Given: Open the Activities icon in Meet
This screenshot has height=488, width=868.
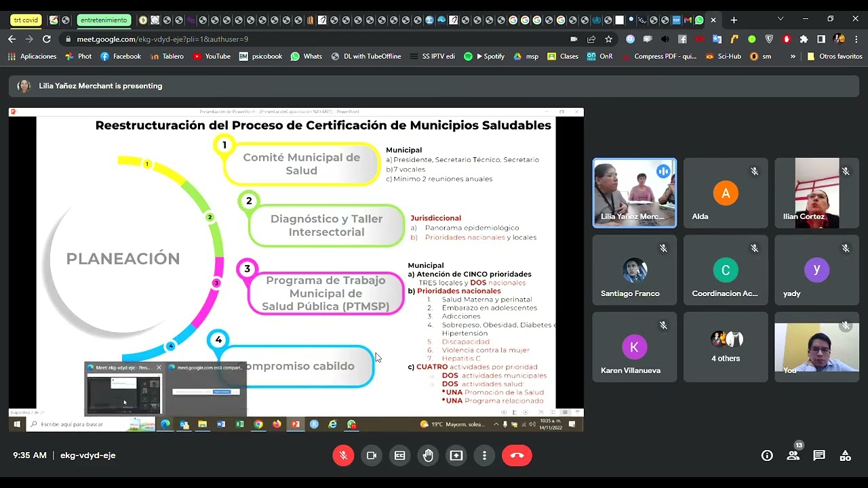Looking at the screenshot, I should [845, 455].
